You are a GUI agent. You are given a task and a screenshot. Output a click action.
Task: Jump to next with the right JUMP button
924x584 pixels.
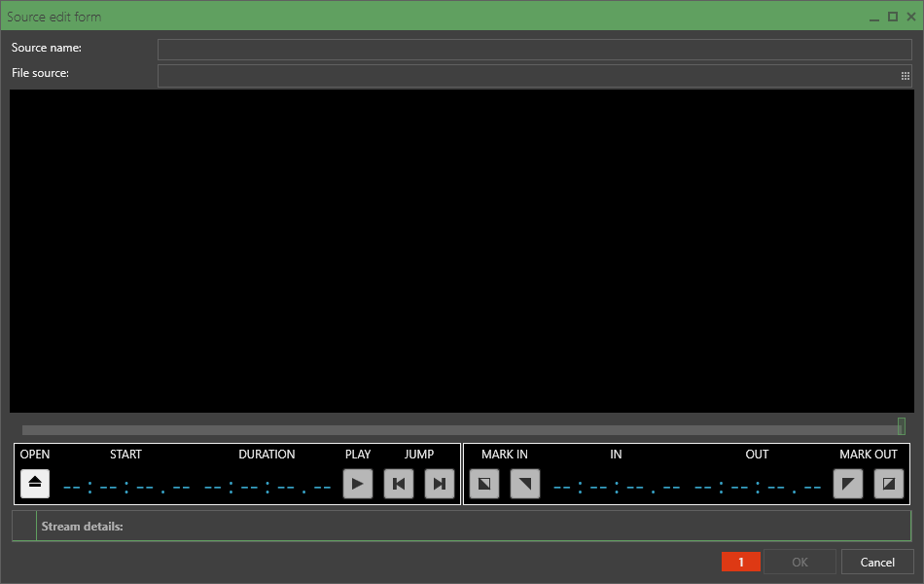[x=440, y=484]
